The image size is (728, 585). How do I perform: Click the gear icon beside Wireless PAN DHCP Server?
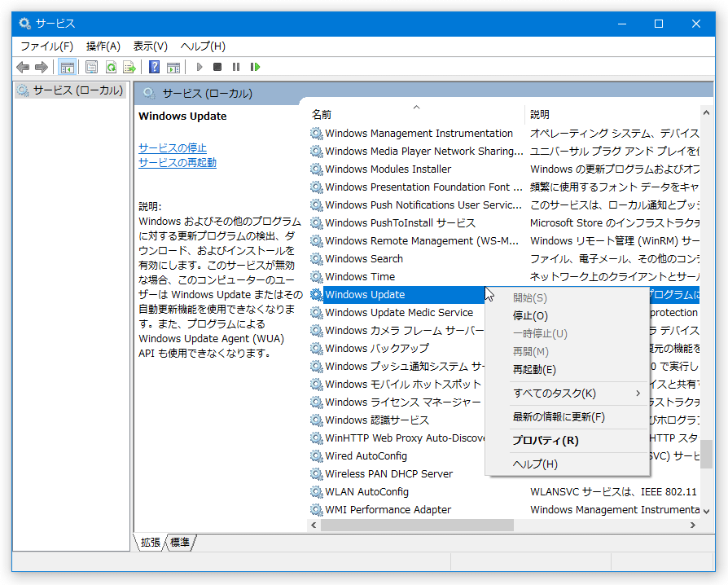tap(317, 474)
